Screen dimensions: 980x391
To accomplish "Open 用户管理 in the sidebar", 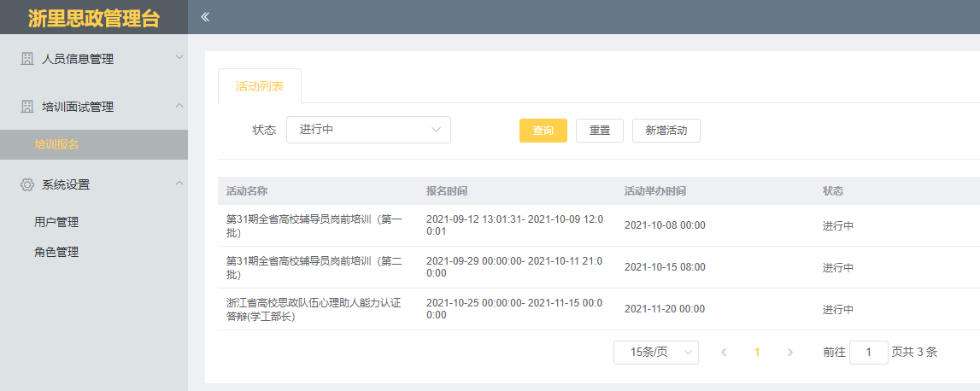I will [56, 222].
